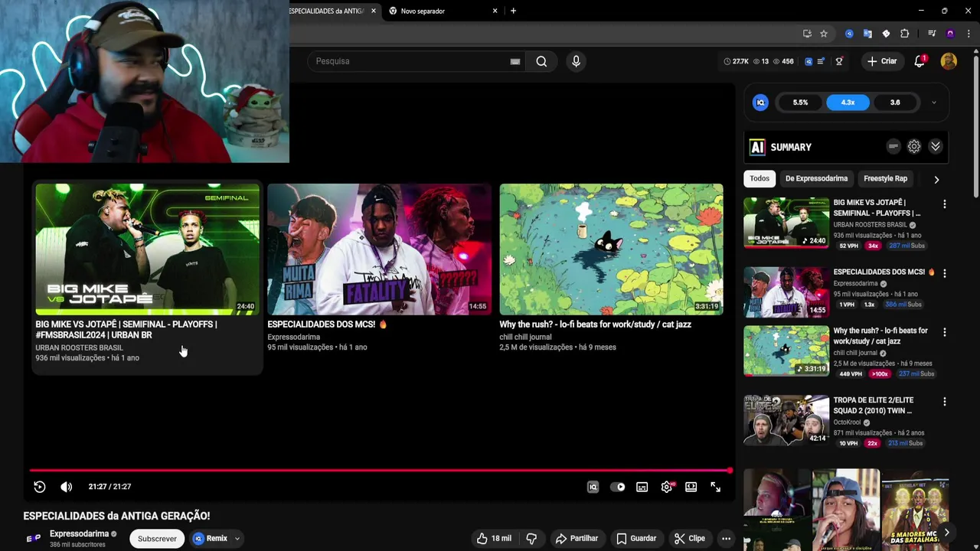Select the Todos filter chip
The width and height of the screenshot is (980, 551).
click(759, 179)
